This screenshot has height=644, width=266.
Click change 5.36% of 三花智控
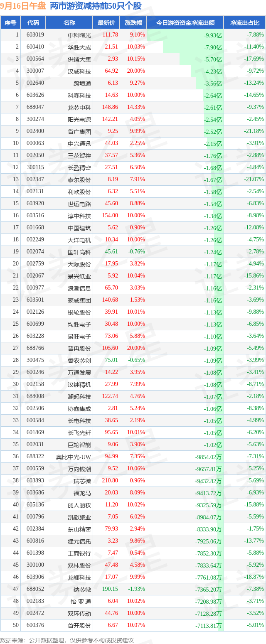(138, 155)
